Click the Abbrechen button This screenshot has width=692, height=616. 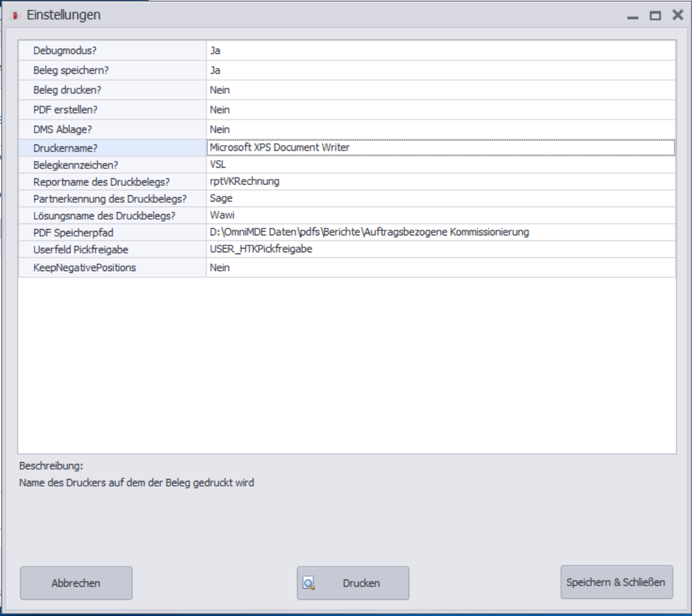pyautogui.click(x=76, y=583)
